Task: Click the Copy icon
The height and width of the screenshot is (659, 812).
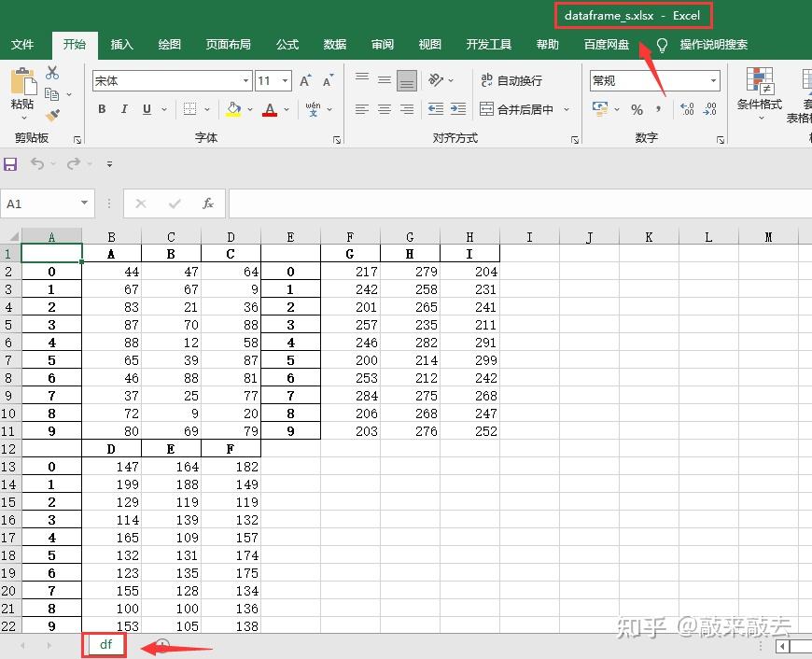Action: coord(51,92)
